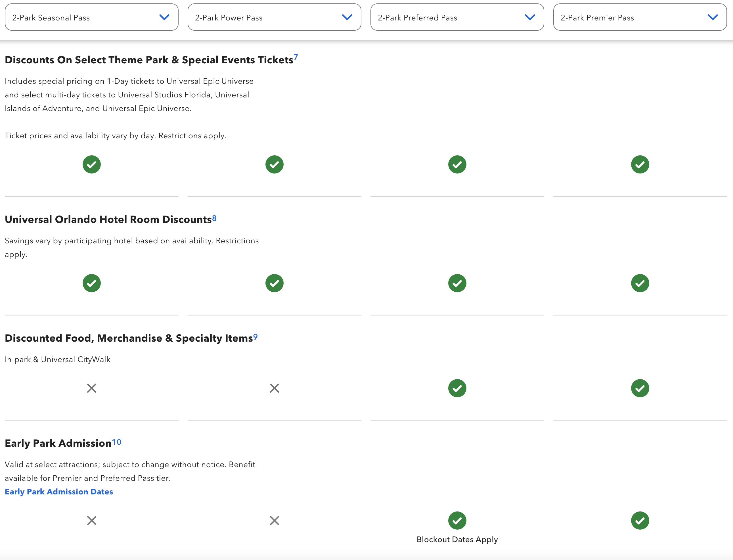Click the Blockout Dates Apply label
733x560 pixels.
click(457, 539)
